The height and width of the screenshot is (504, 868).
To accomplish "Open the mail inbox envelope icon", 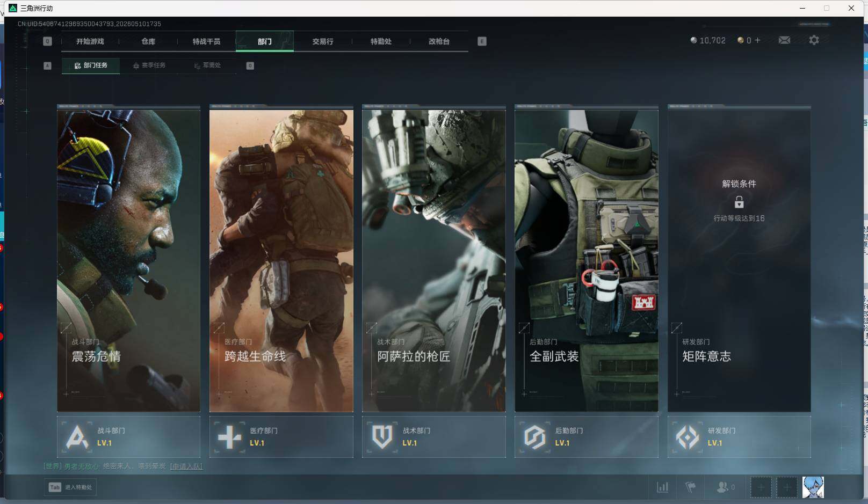I will (784, 40).
